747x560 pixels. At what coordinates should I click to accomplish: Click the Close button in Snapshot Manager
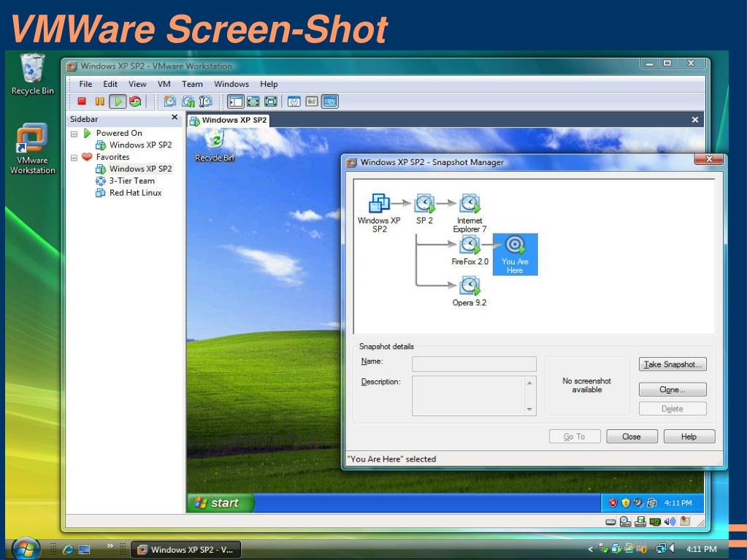632,436
